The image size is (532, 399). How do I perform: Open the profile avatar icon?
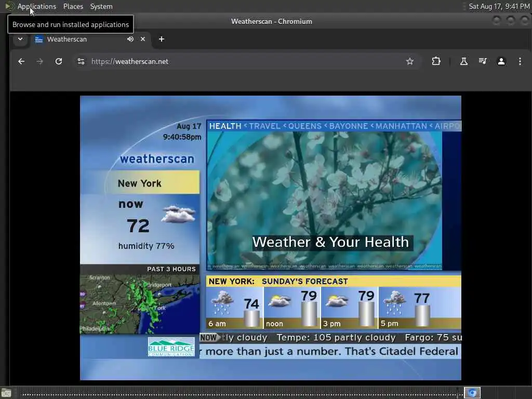[x=501, y=61]
